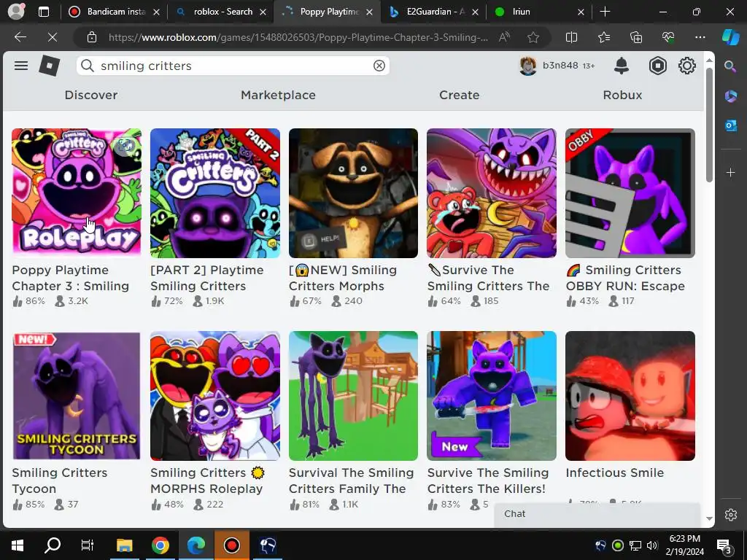Open Bandicam recorder from taskbar
This screenshot has width=747, height=560.
click(x=231, y=545)
